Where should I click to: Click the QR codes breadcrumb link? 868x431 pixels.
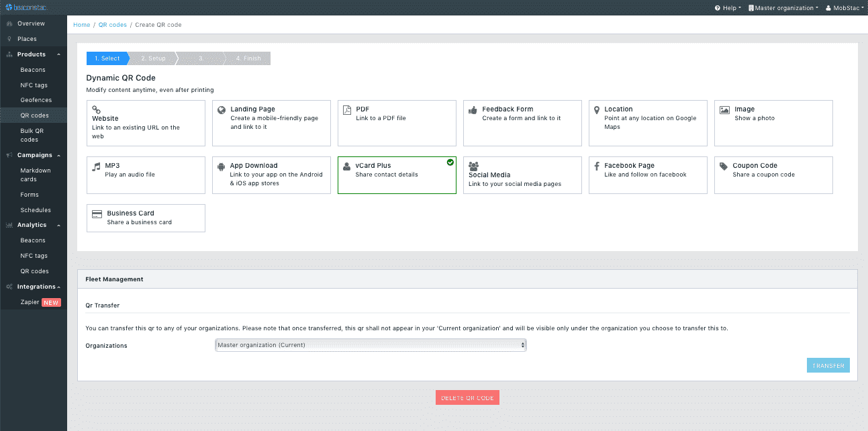[112, 25]
